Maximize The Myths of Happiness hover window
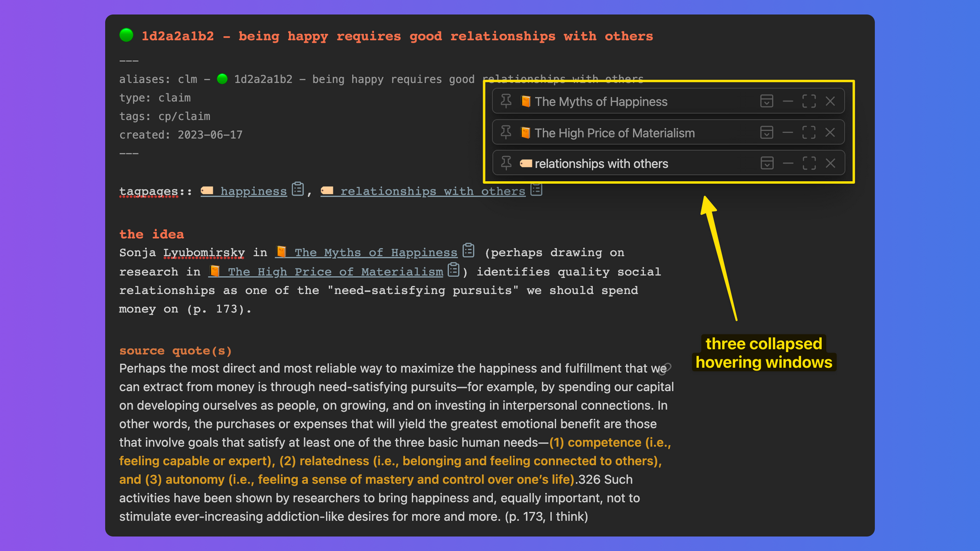The width and height of the screenshot is (980, 551). pos(809,101)
